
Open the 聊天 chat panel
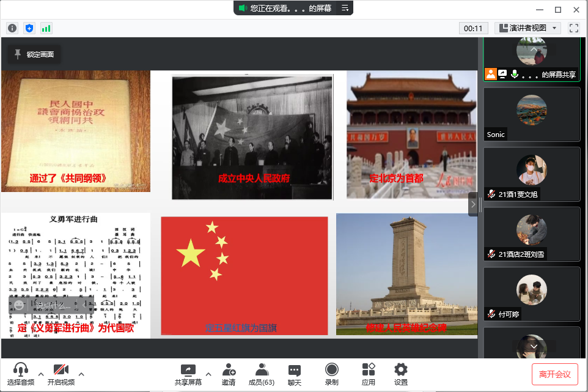(295, 374)
